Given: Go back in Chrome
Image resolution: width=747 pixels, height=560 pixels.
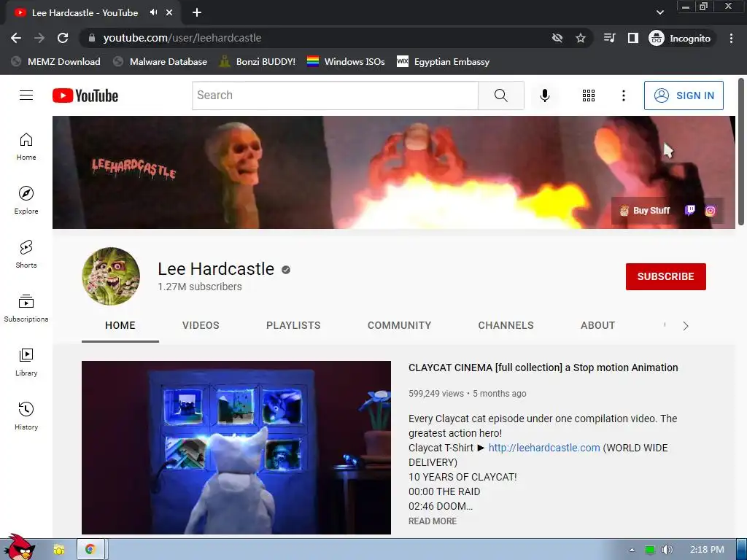Looking at the screenshot, I should click(x=16, y=38).
